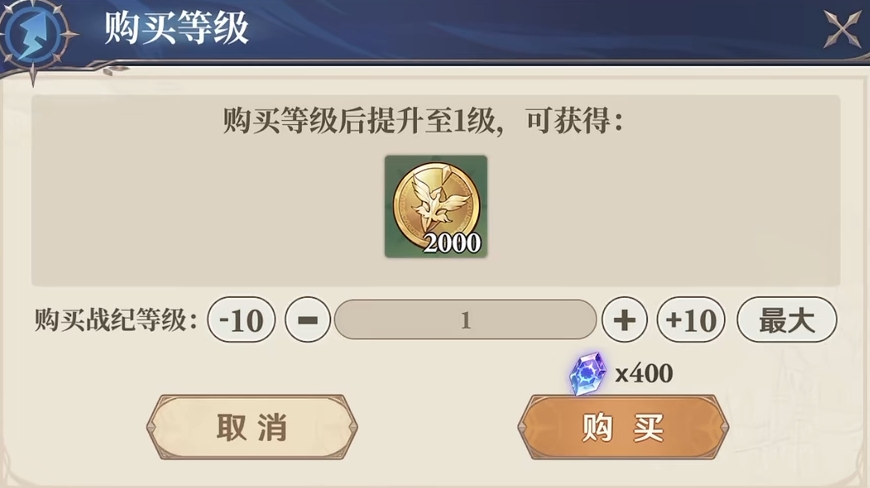This screenshot has height=488, width=870.
Task: Click the plus button to add level
Action: [x=624, y=319]
